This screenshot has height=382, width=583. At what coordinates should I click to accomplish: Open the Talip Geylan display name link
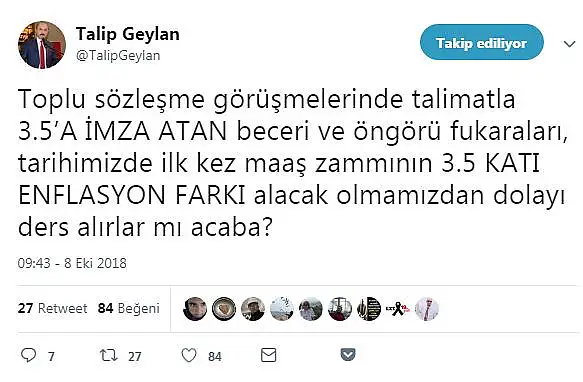click(x=128, y=34)
